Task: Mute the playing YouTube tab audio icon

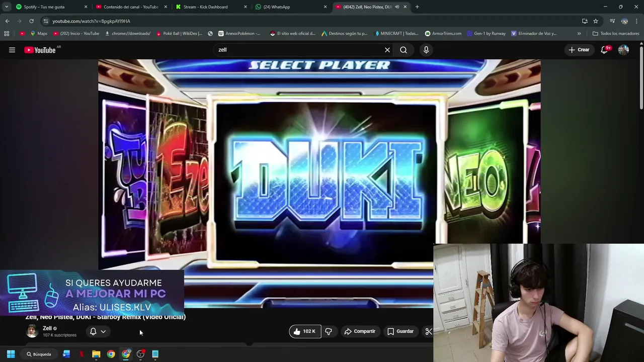Action: 397,7
